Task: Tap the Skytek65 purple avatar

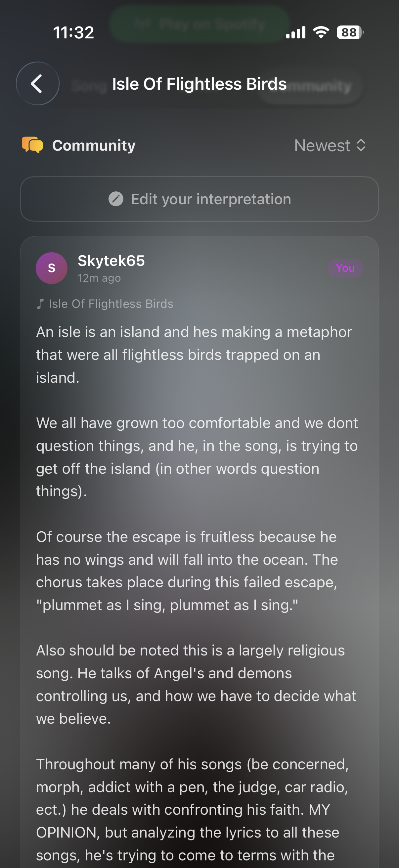Action: click(x=52, y=268)
